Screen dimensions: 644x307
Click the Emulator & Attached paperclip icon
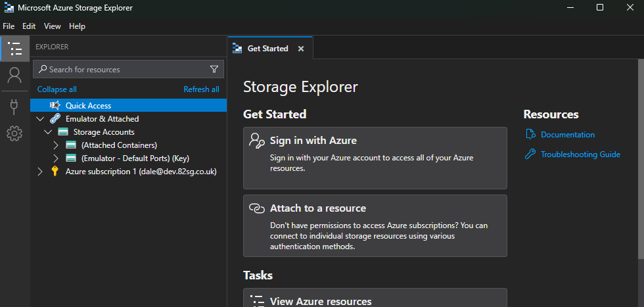pos(55,118)
